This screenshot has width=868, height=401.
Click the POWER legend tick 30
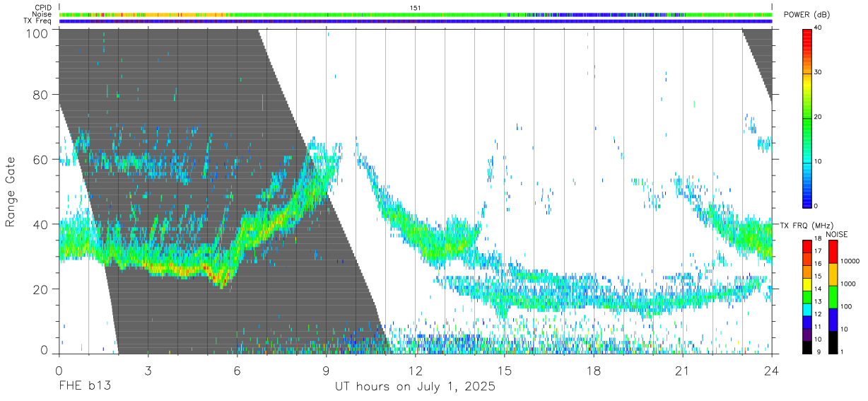coord(819,73)
